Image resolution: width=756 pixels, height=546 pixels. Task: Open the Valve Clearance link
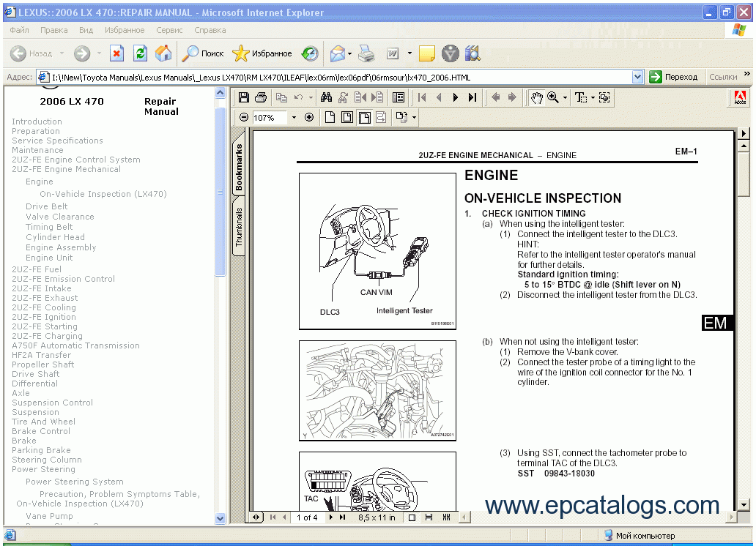[x=60, y=217]
